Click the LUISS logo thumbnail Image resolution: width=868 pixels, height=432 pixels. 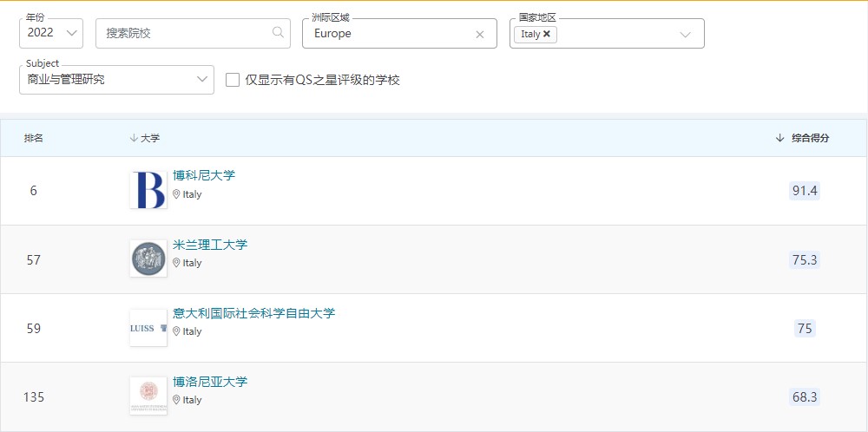coord(148,327)
